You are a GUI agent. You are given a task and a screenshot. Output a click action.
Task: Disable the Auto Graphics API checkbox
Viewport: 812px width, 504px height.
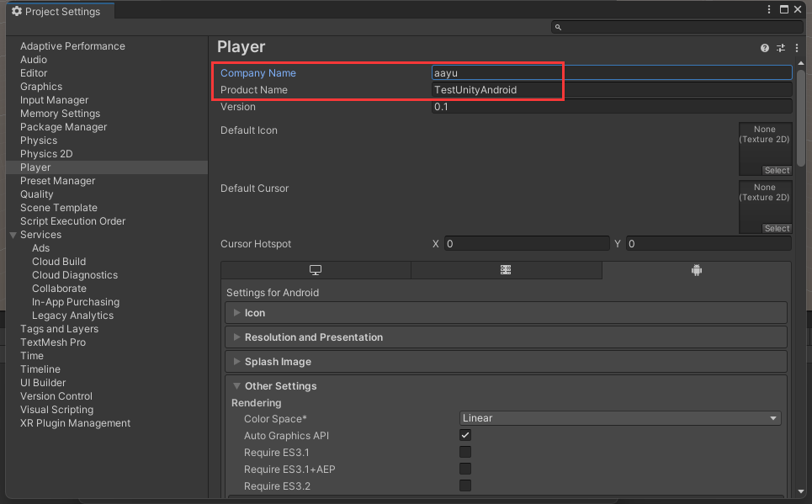465,435
